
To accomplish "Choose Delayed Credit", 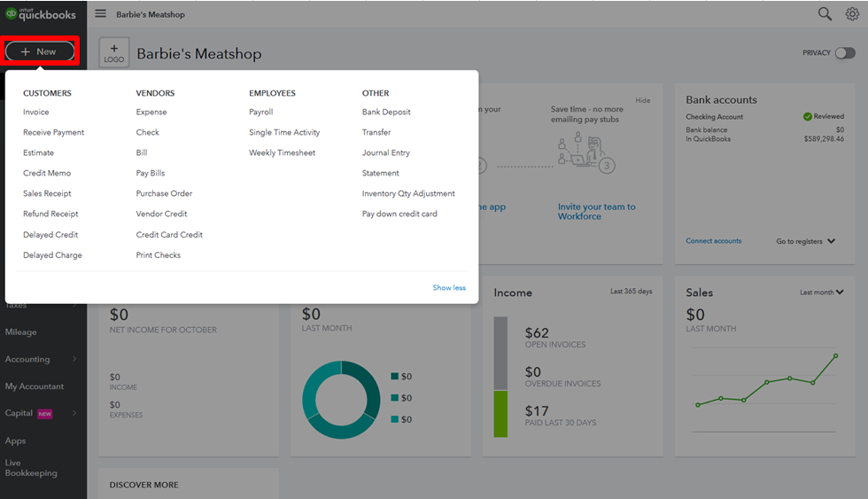I will (50, 235).
